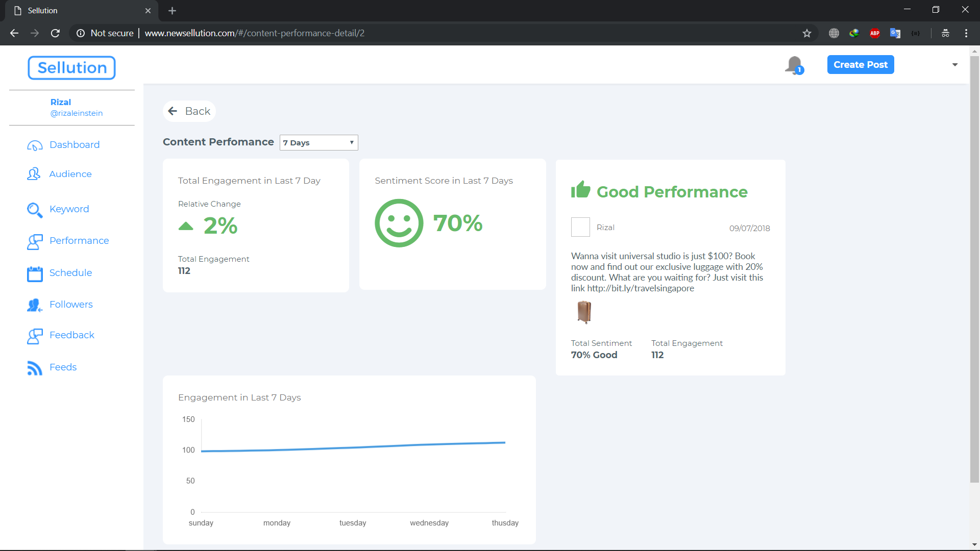
Task: Bookmark page with star icon
Action: point(806,33)
